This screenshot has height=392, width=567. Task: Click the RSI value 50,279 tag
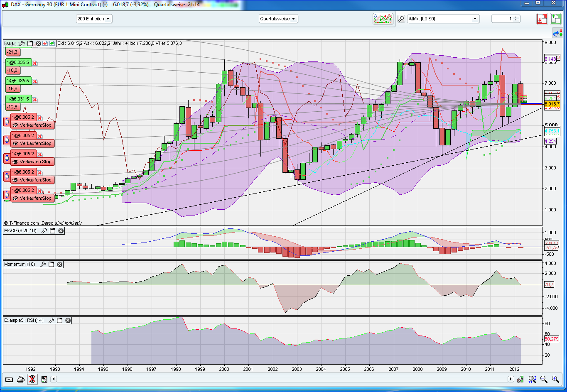click(552, 339)
